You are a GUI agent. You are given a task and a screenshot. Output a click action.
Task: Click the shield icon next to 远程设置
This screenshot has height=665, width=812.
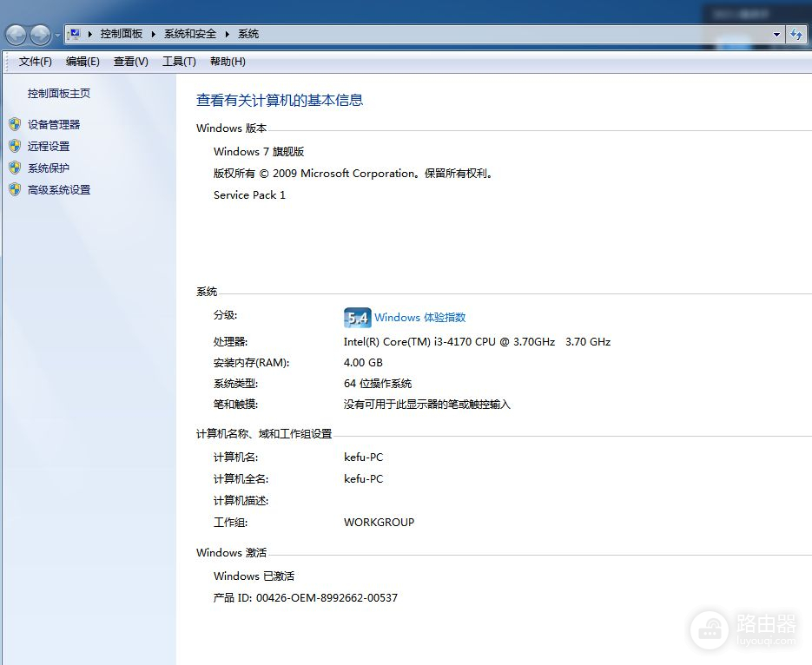pos(15,147)
